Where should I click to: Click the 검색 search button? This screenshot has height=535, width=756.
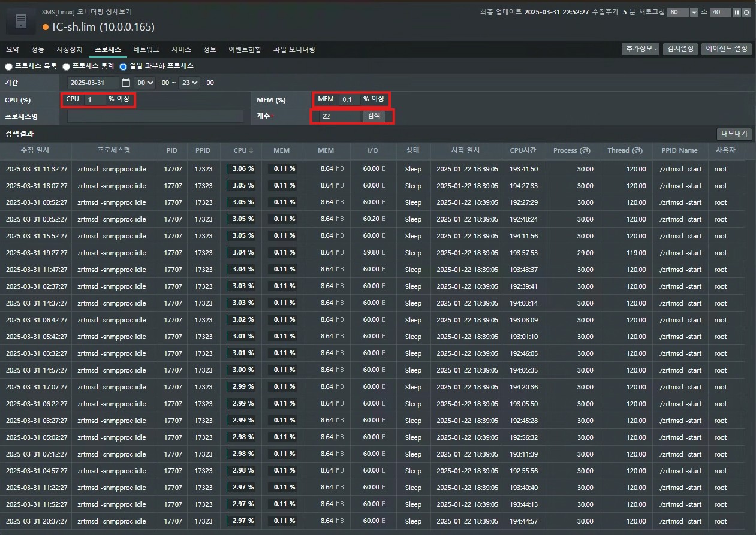374,116
